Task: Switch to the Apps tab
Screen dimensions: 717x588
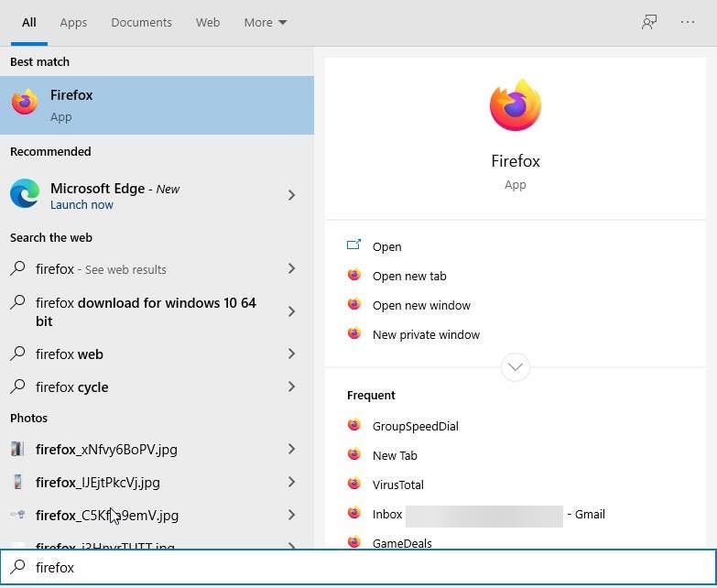Action: (x=73, y=22)
